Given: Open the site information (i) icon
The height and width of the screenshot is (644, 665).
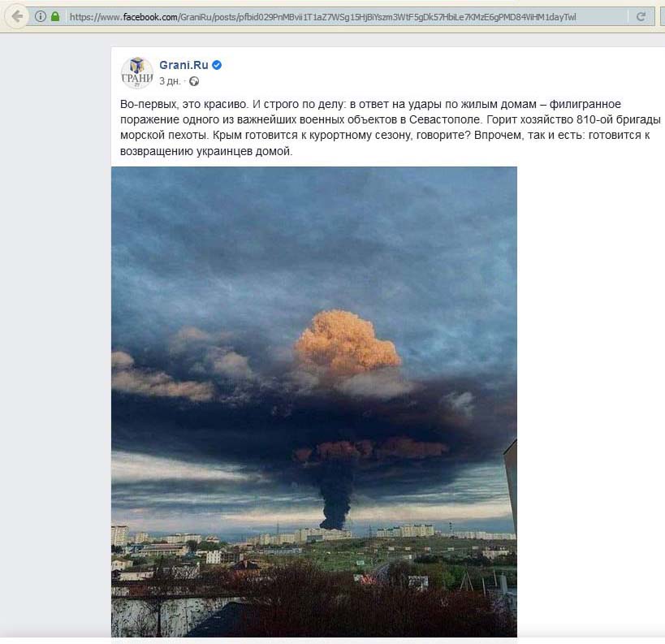Looking at the screenshot, I should (40, 16).
